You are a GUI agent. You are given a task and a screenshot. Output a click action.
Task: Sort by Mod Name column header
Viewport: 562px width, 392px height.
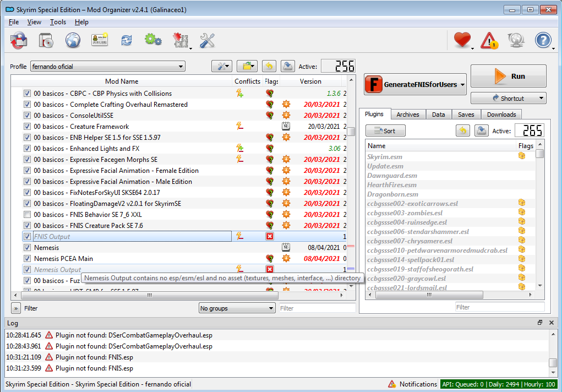[x=122, y=81]
